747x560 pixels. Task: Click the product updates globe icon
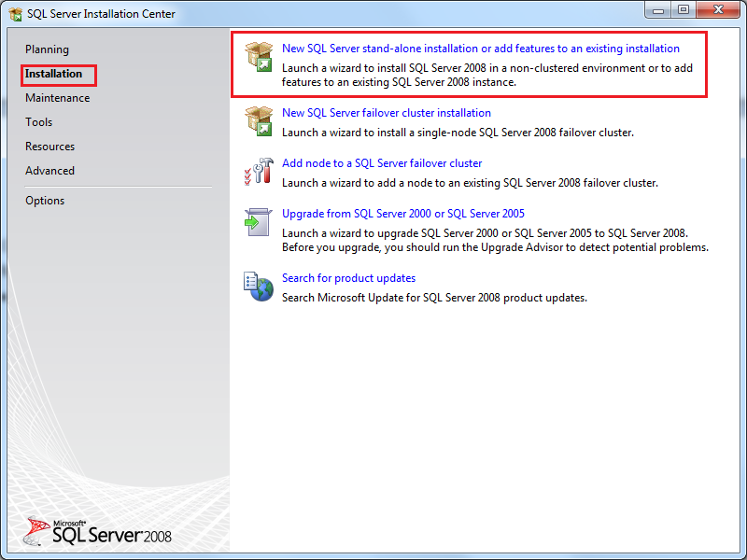pyautogui.click(x=259, y=287)
